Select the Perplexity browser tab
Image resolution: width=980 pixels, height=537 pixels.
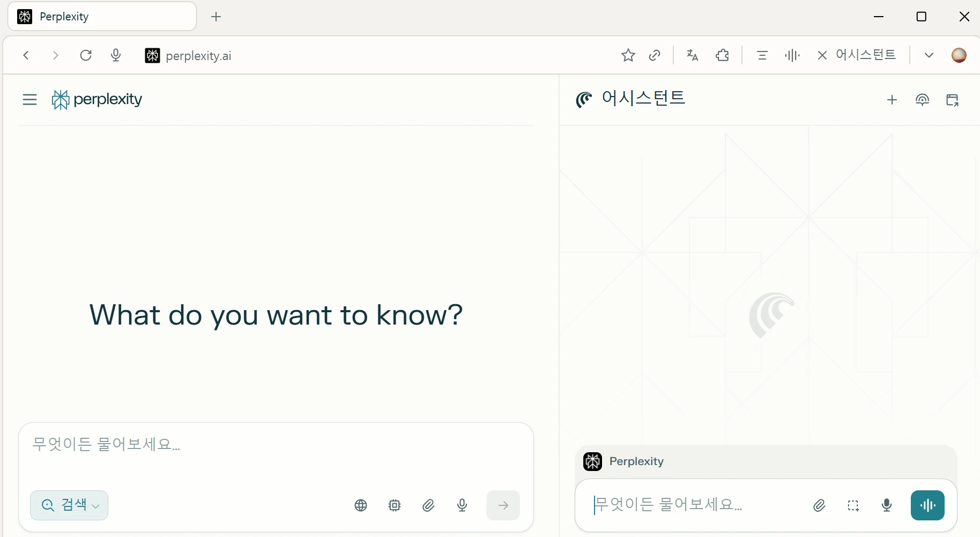[102, 17]
